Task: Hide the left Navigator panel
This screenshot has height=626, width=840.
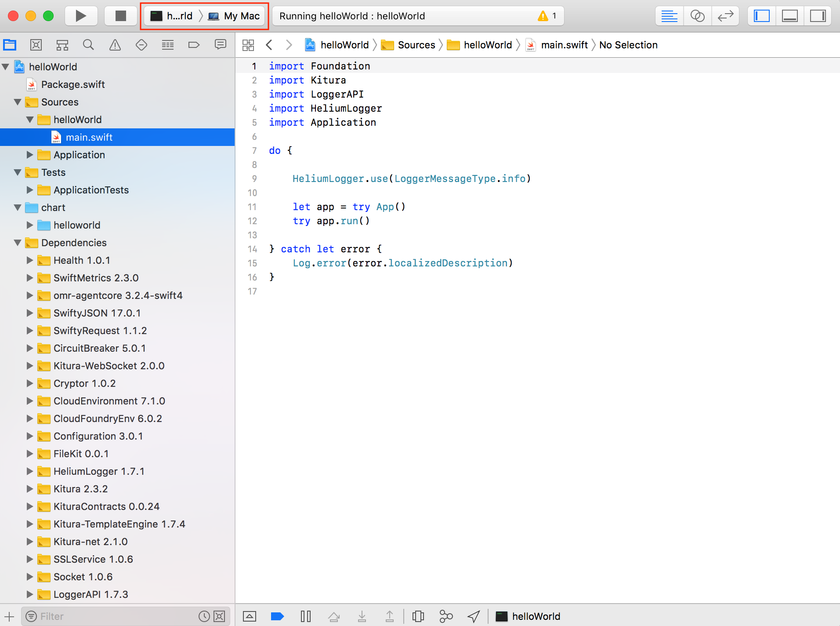Action: pos(762,16)
